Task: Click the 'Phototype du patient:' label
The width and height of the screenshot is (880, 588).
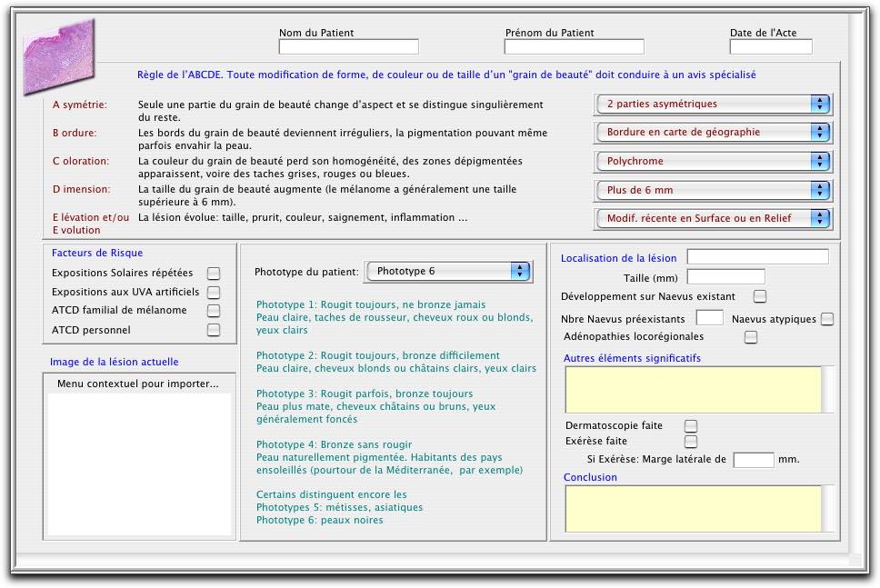Action: [x=306, y=272]
